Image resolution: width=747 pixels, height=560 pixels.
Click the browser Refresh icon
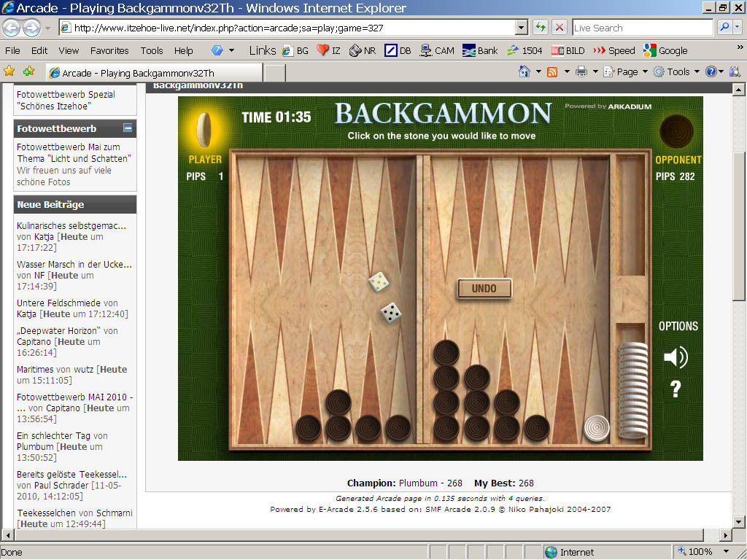tap(541, 28)
